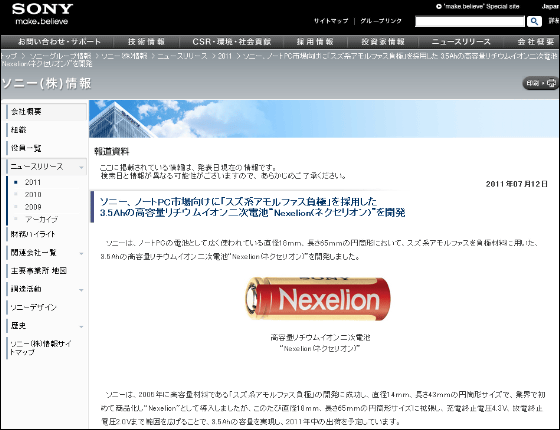Viewport: 560px width, 430px height.
Task: Click the 2011年07月12日 release date text
Action: click(x=516, y=184)
